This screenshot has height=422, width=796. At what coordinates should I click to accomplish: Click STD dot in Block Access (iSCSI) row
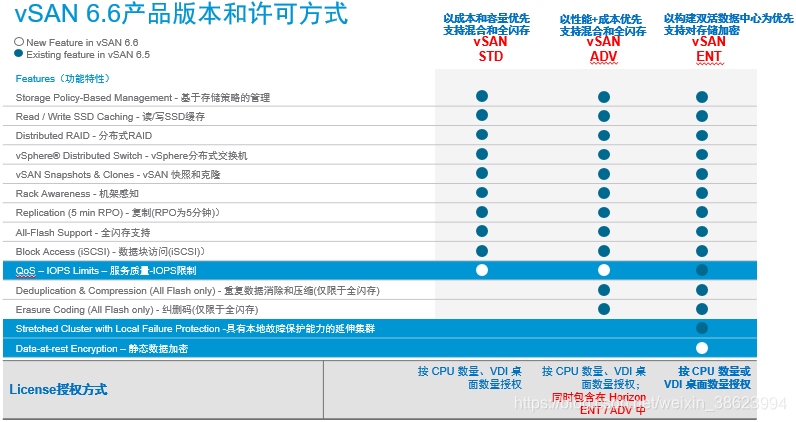click(x=482, y=251)
